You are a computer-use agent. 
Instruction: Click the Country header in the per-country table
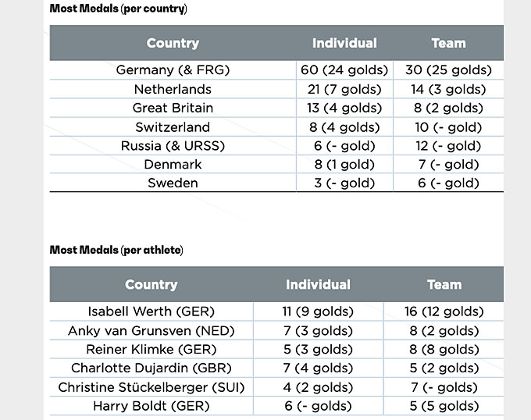173,43
